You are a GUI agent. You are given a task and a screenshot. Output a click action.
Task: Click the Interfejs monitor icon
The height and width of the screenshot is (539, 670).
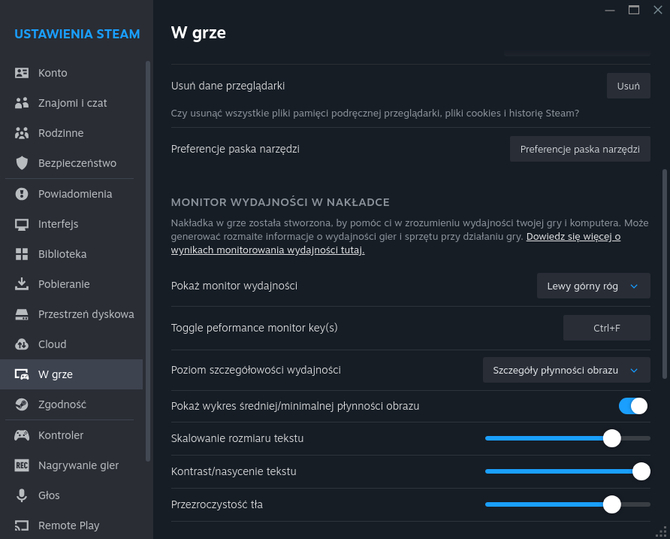click(22, 224)
